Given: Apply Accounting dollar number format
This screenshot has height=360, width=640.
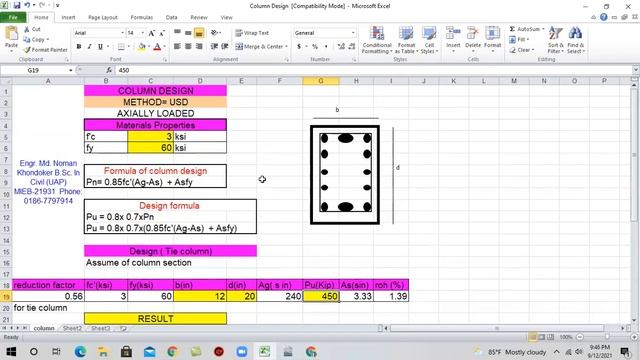Looking at the screenshot, I should point(299,47).
